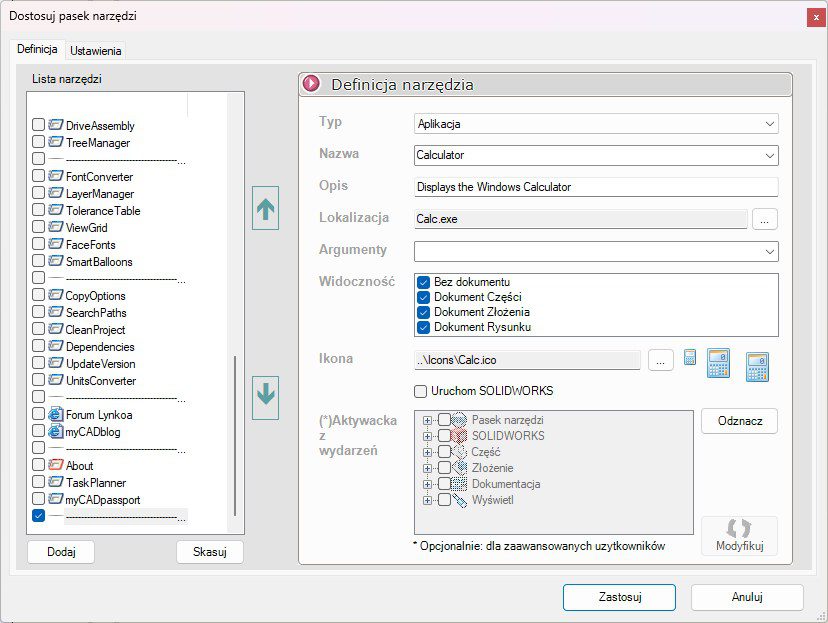This screenshot has width=828, height=623.
Task: Open the Nazwa dropdown
Action: [769, 156]
